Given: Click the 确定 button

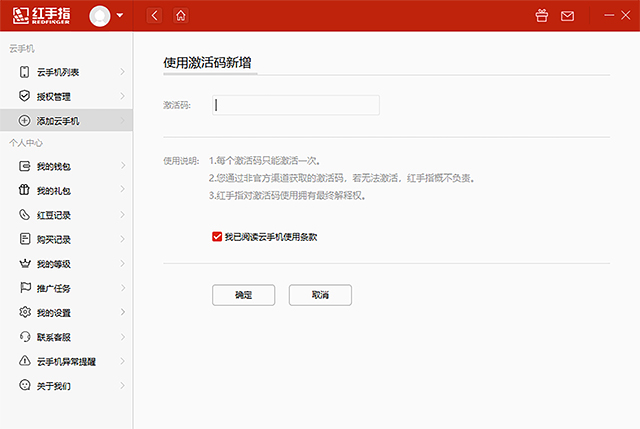Looking at the screenshot, I should (243, 295).
